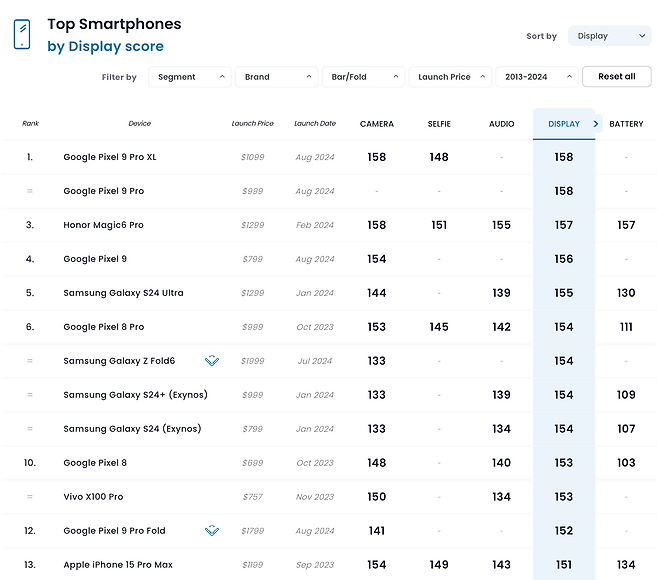Open the Google Pixel 9 Pro XL entry

[110, 157]
